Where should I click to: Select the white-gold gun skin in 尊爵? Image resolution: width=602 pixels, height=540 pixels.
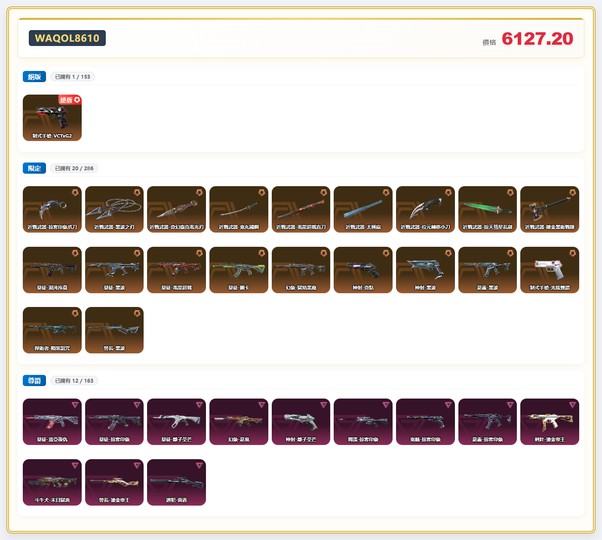click(549, 422)
